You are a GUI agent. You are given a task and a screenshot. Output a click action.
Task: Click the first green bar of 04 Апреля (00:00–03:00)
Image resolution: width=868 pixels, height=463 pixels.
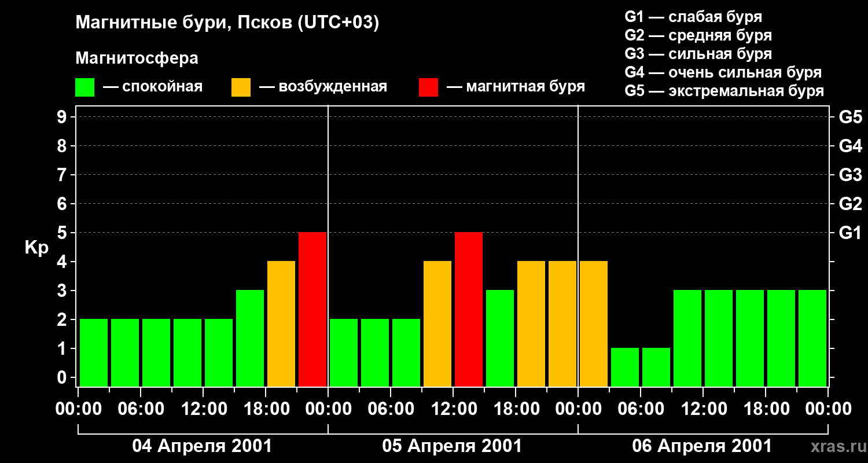pos(94,353)
